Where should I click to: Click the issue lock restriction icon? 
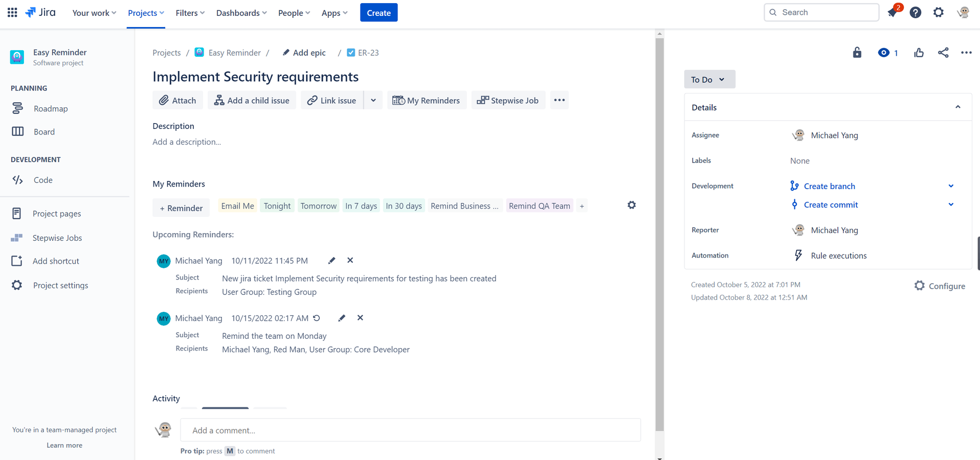click(857, 53)
